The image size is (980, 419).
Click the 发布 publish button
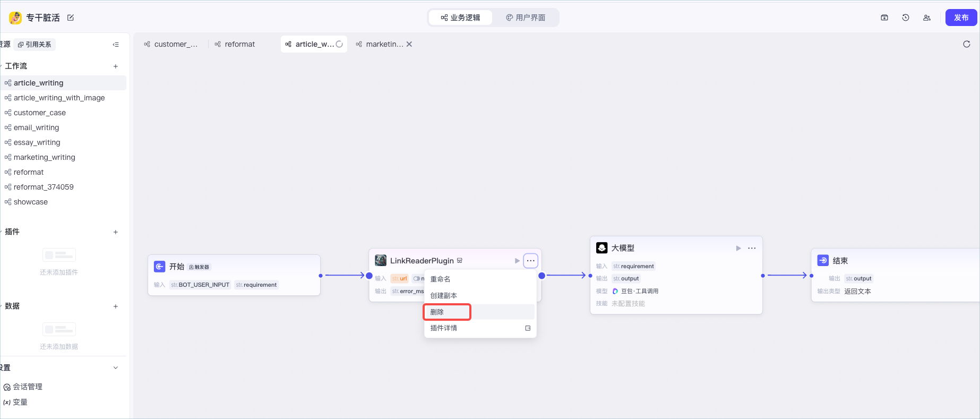point(961,18)
